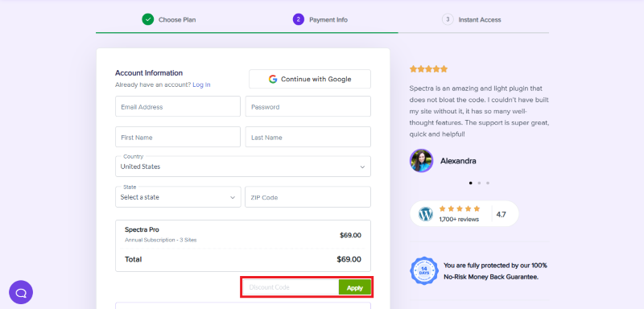Focus the ZIP Code field

pyautogui.click(x=308, y=197)
